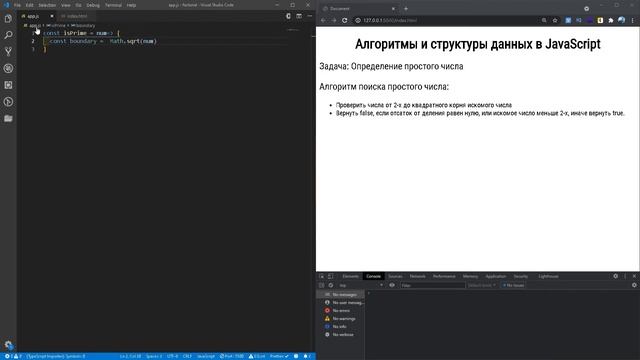640x360 pixels.
Task: Click the JavaScript language mode in status bar
Action: (206, 356)
